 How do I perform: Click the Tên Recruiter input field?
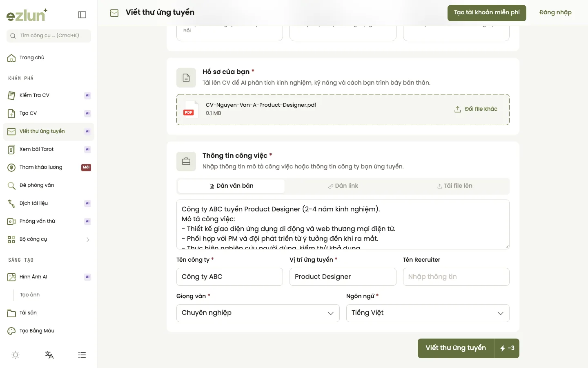456,277
